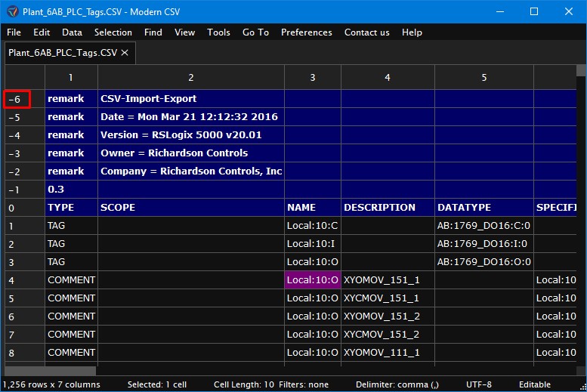The height and width of the screenshot is (392, 587).
Task: Open the Help menu
Action: pyautogui.click(x=412, y=32)
